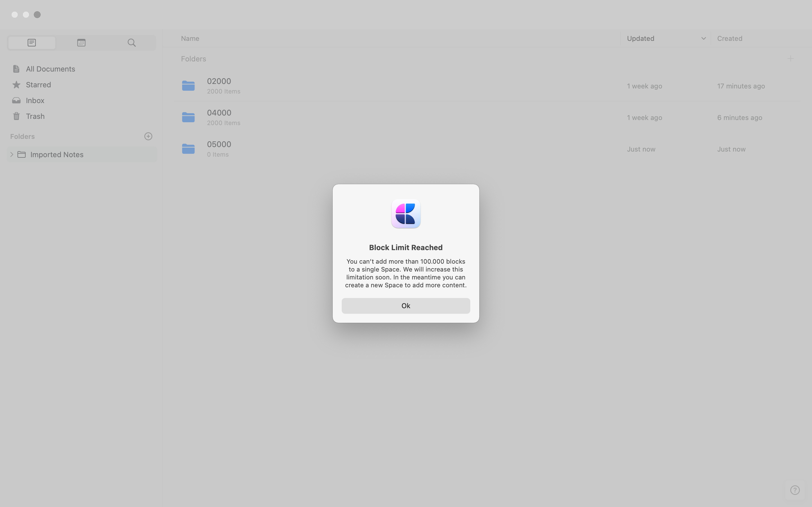This screenshot has height=507, width=812.
Task: Select All Documents in the sidebar
Action: pyautogui.click(x=50, y=69)
